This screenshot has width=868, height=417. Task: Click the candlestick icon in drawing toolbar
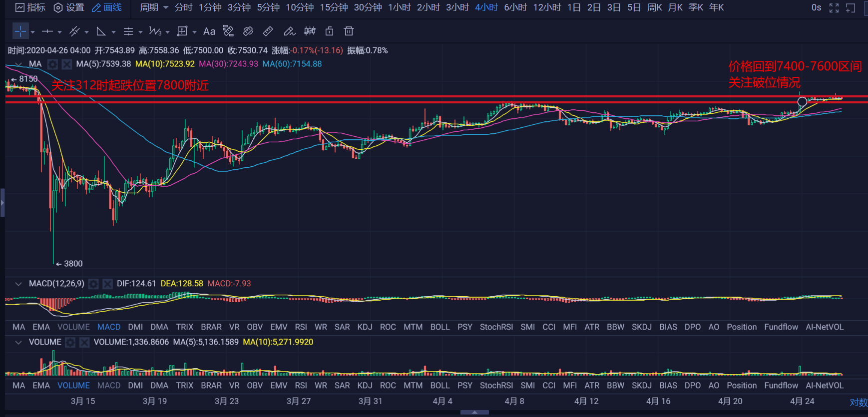[310, 31]
